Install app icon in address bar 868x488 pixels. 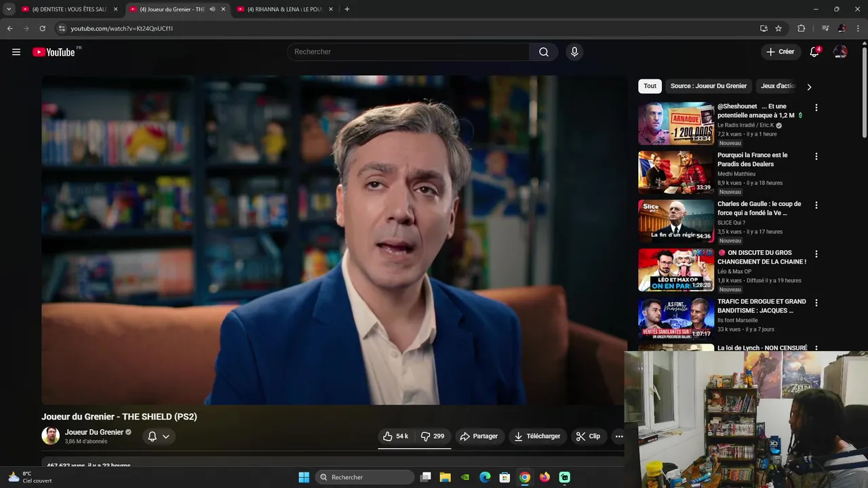pyautogui.click(x=764, y=28)
